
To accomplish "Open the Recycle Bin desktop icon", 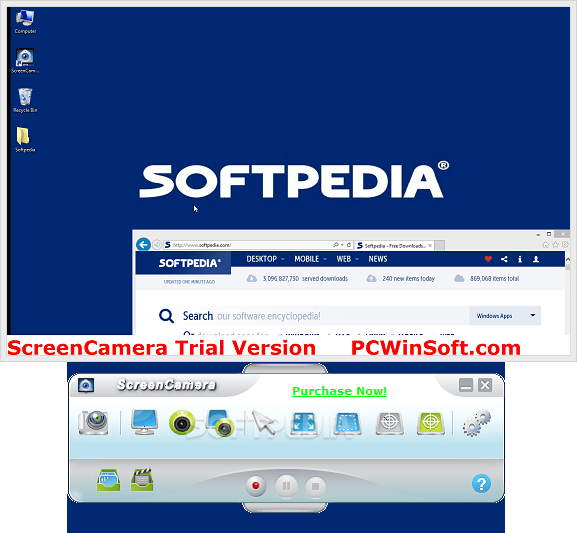I will (x=25, y=100).
